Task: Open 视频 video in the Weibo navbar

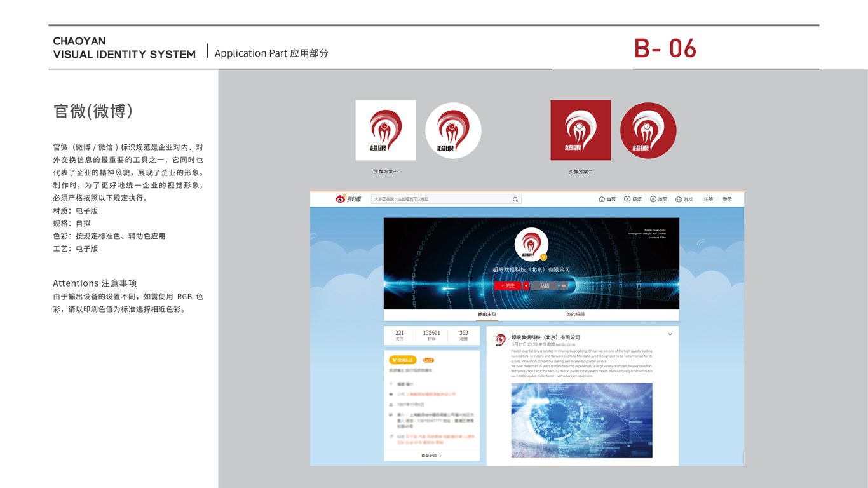Action: click(x=633, y=199)
